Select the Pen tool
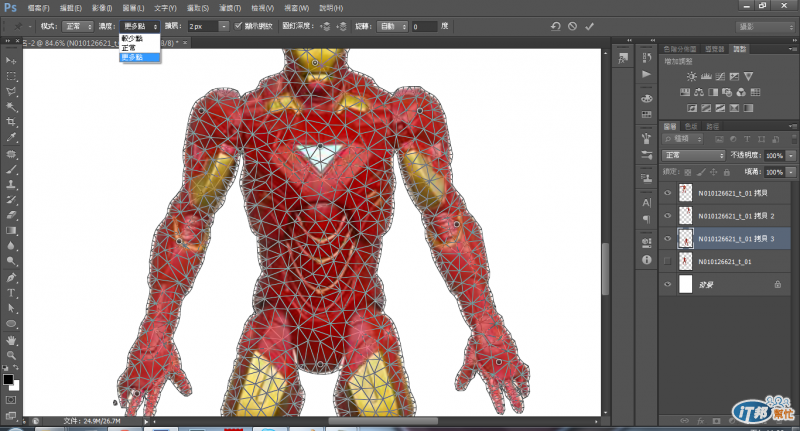This screenshot has height=431, width=800. point(11,278)
